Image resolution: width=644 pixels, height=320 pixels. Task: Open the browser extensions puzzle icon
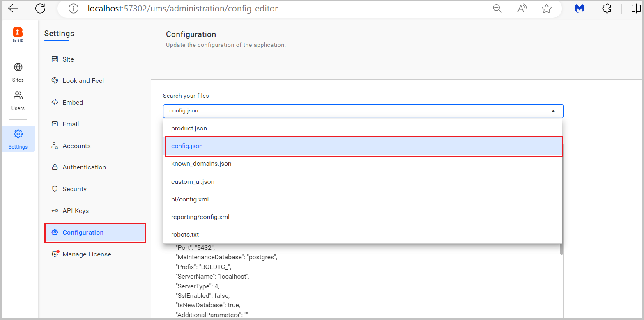click(x=607, y=8)
